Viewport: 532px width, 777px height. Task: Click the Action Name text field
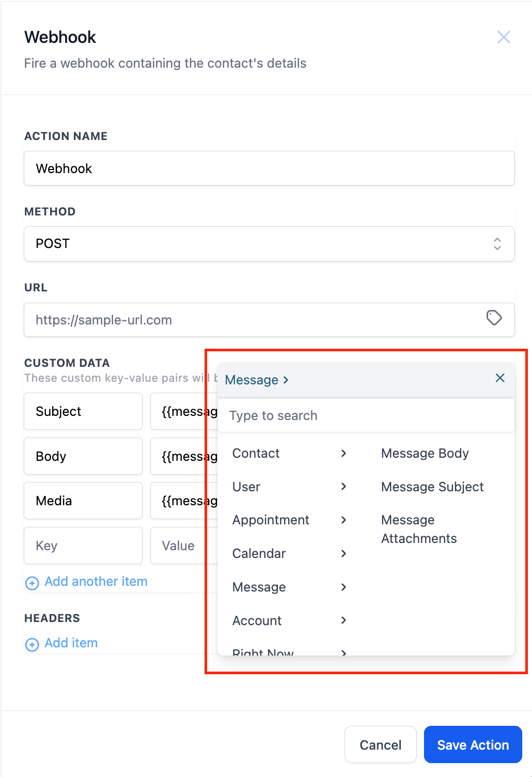tap(269, 168)
